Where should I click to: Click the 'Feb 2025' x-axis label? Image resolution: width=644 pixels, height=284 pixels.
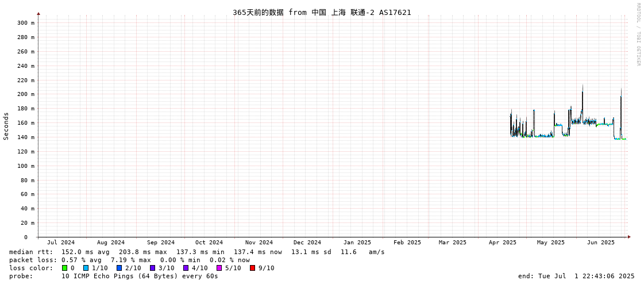pos(407,243)
